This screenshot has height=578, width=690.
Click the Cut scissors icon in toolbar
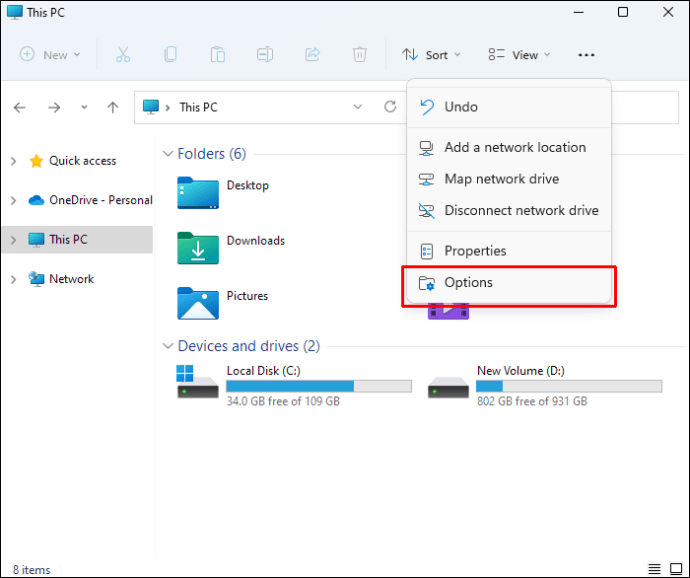(x=123, y=55)
